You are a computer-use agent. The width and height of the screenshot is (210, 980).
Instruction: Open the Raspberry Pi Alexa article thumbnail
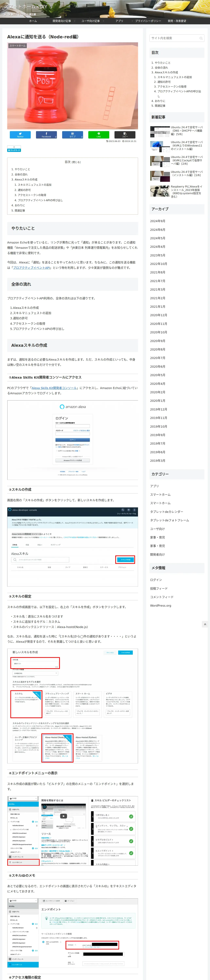160,191
